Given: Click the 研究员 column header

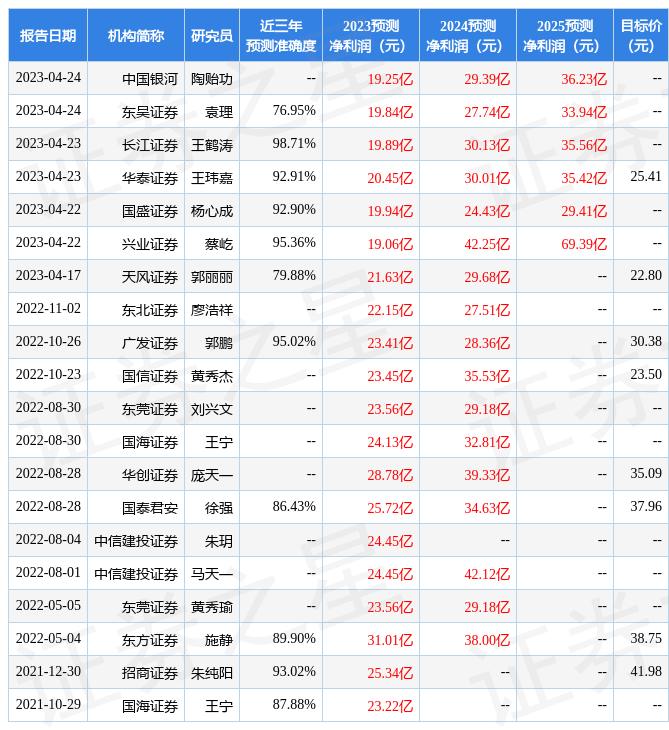Looking at the screenshot, I should (x=212, y=35).
